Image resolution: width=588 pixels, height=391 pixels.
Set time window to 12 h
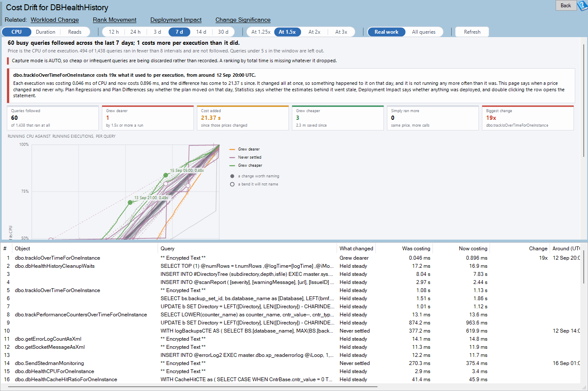click(114, 32)
